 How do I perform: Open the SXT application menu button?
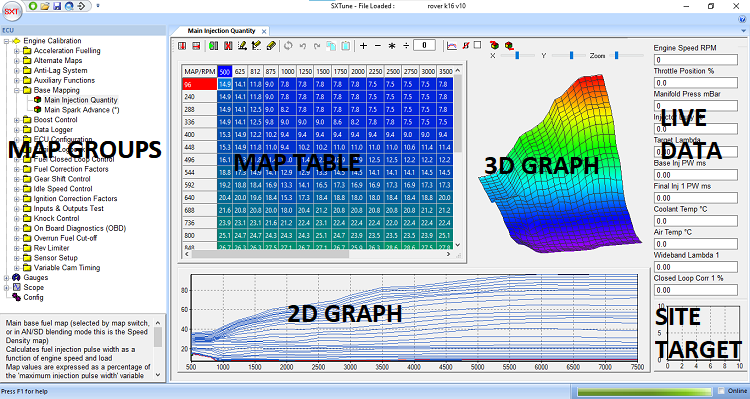pos(11,11)
